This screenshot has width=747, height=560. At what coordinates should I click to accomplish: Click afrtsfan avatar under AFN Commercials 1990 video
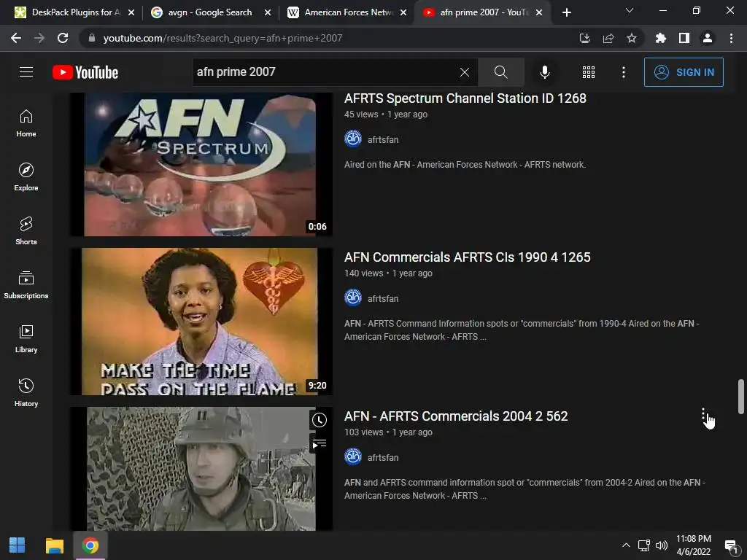pos(353,298)
